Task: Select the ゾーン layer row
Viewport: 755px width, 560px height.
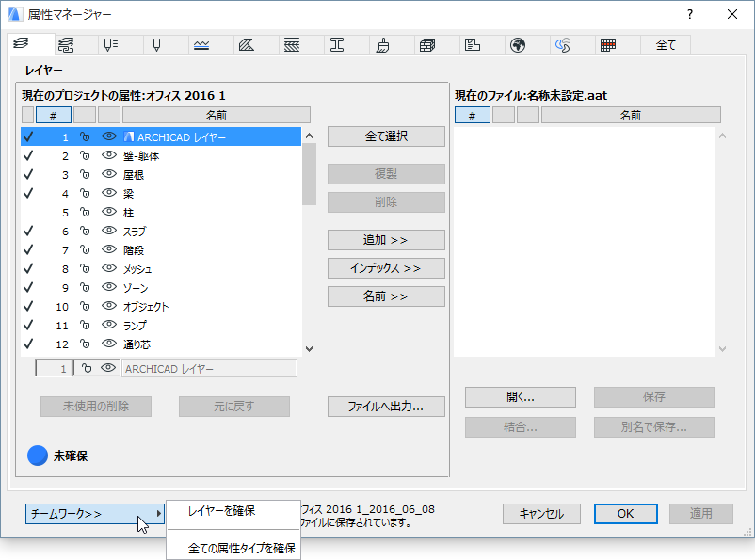Action: coord(161,287)
